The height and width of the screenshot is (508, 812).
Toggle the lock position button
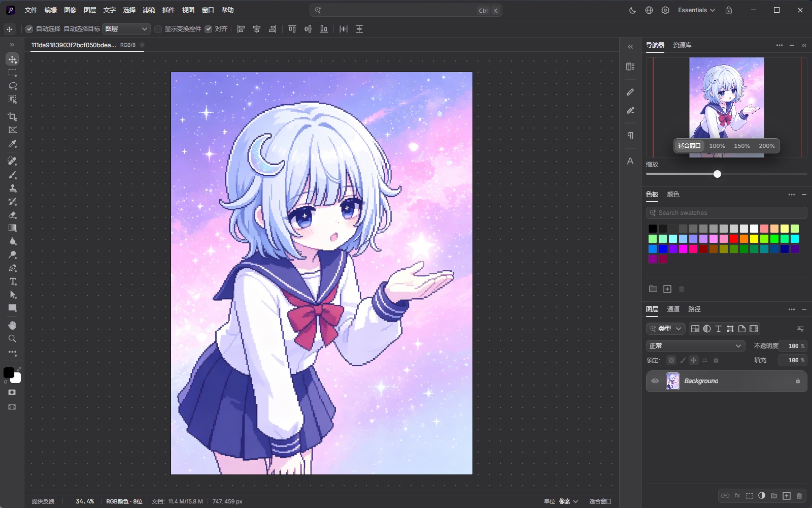click(694, 360)
